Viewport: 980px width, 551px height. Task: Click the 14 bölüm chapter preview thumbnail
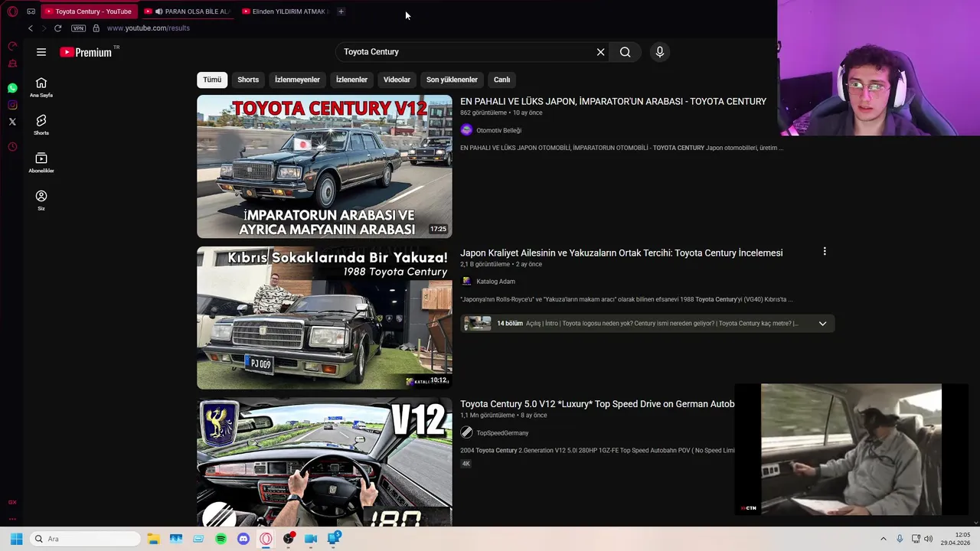point(477,324)
